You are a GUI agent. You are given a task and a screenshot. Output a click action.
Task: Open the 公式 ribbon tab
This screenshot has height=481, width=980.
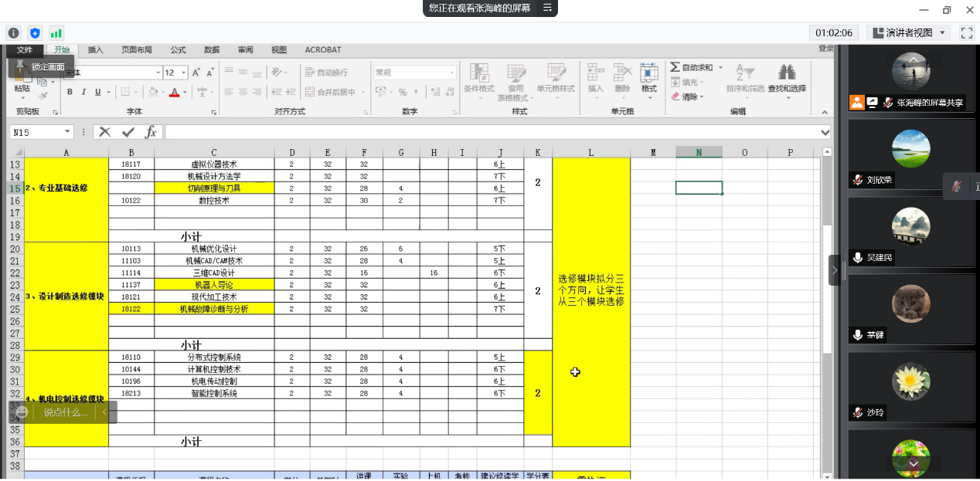pos(178,49)
